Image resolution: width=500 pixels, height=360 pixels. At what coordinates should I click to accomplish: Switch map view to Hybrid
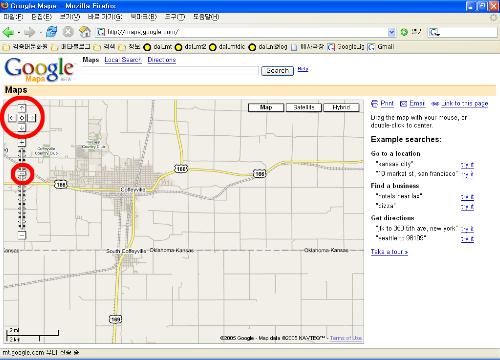tap(341, 107)
